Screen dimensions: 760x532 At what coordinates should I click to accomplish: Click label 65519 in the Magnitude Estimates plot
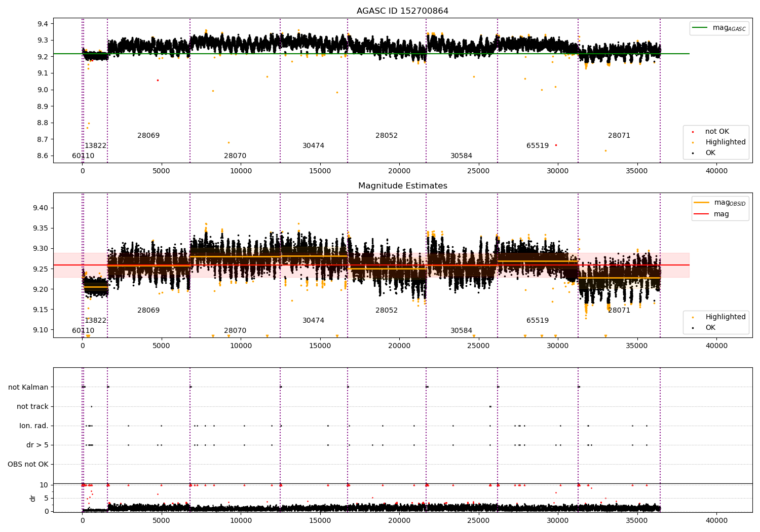[x=538, y=321]
